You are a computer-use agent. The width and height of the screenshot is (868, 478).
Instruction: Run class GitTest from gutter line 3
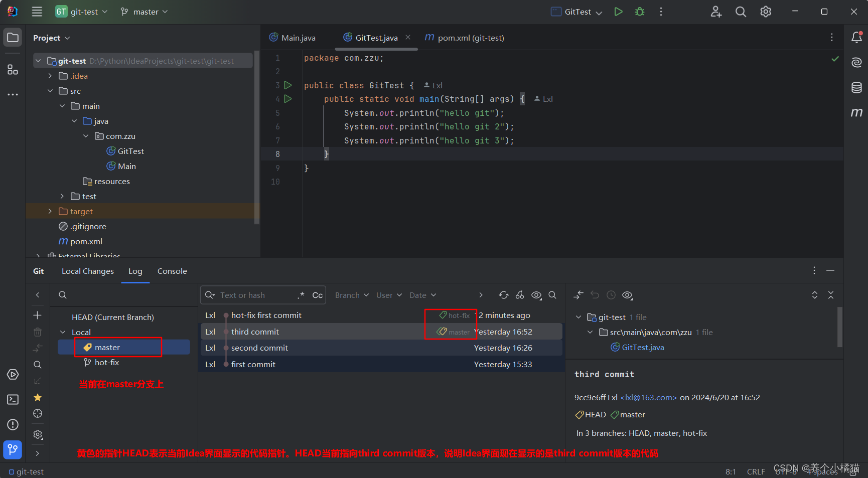click(x=288, y=85)
